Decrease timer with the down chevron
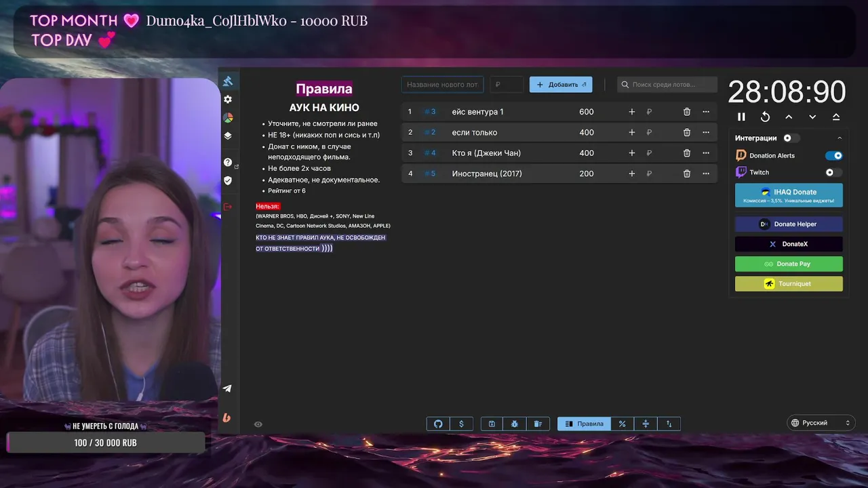Screen dimensions: 868x488 pos(812,117)
